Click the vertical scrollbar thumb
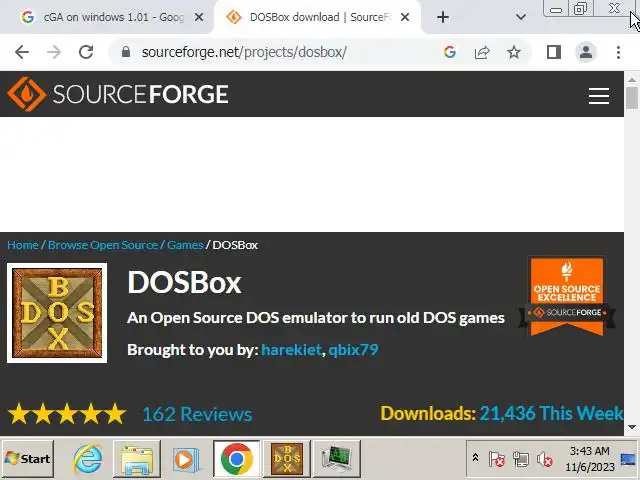 (x=632, y=98)
